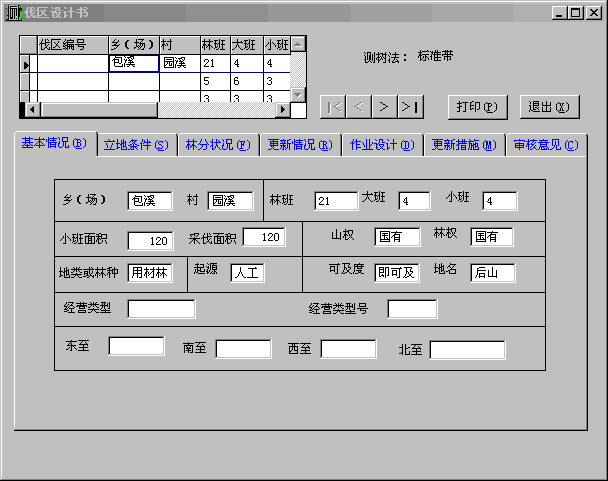Click grid horizontal scrollbar right arrow
This screenshot has height=481, width=608.
283,110
